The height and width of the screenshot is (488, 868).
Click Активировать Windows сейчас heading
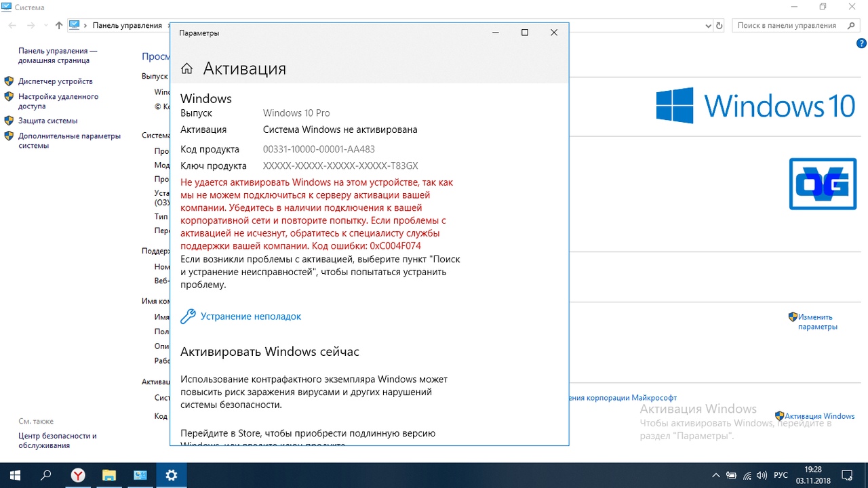(270, 352)
